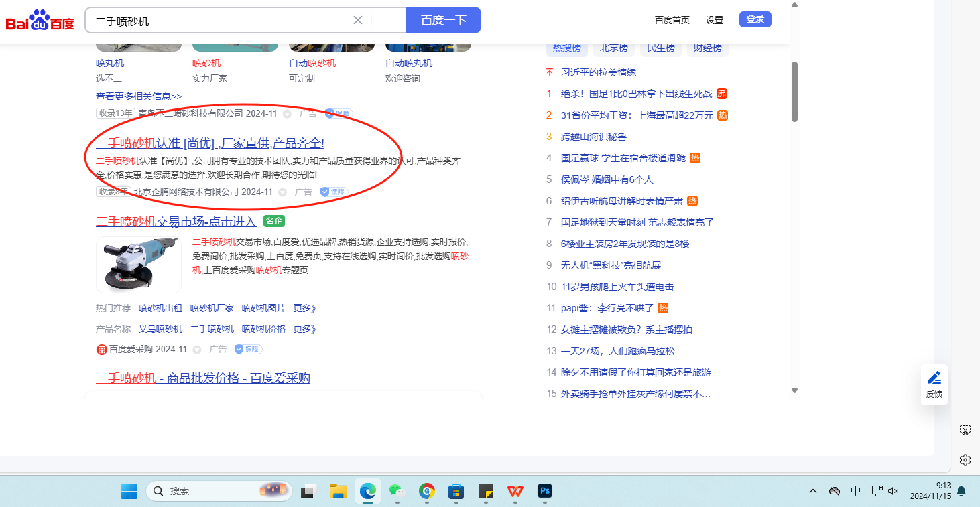Click the Baidu logo

[x=40, y=20]
